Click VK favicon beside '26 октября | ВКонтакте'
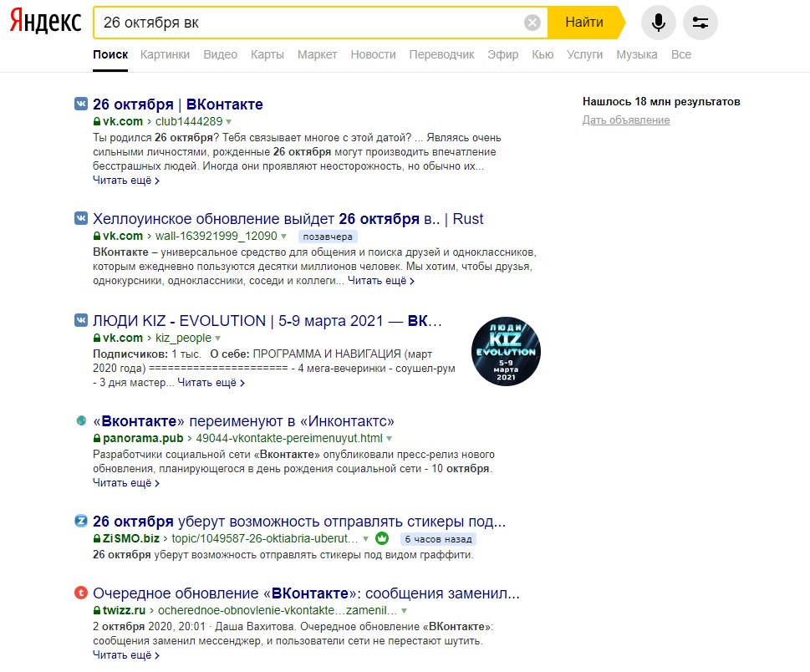The height and width of the screenshot is (672, 810). click(x=81, y=104)
